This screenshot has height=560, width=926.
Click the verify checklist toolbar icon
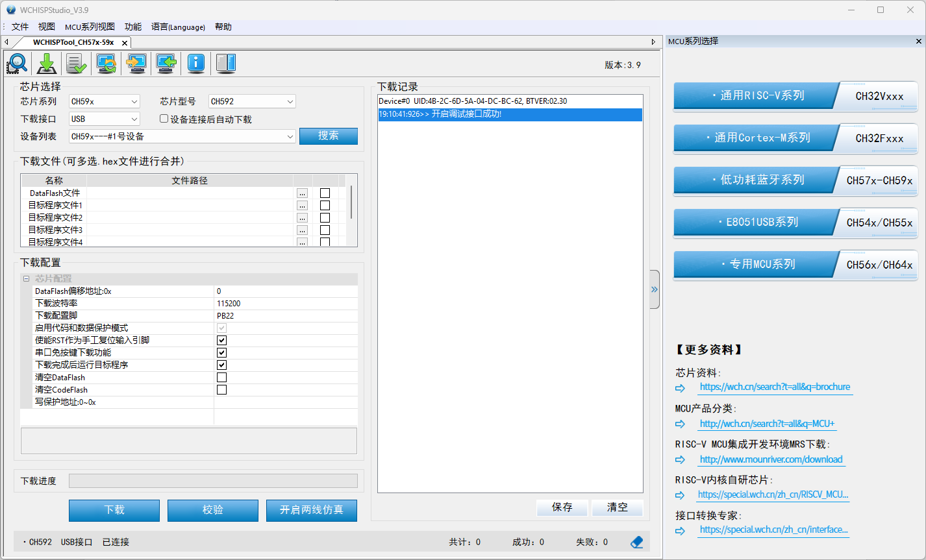click(x=77, y=64)
